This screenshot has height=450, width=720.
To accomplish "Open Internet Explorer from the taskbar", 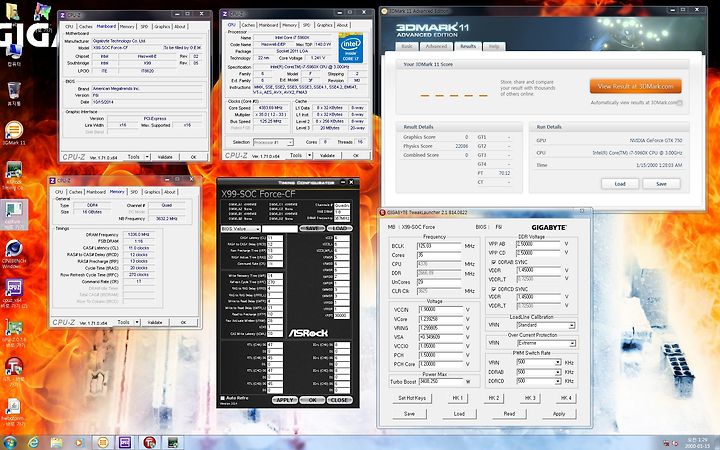I will 34,442.
